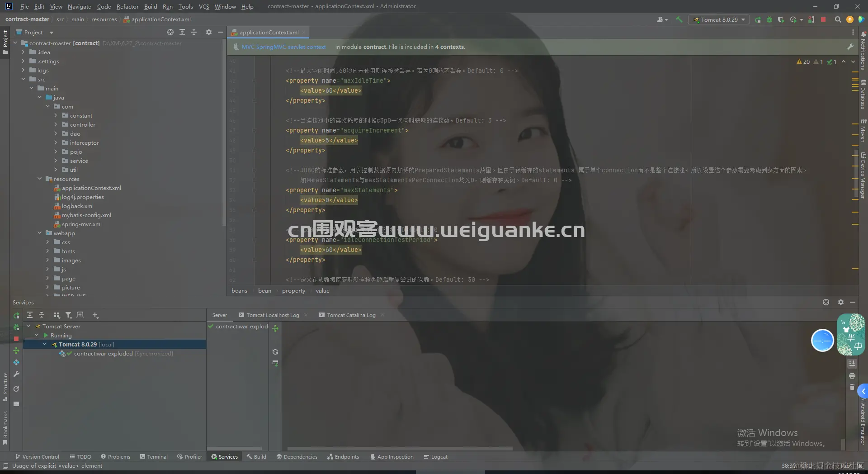Image resolution: width=868 pixels, height=474 pixels.
Task: Open Services filter icon
Action: point(68,315)
